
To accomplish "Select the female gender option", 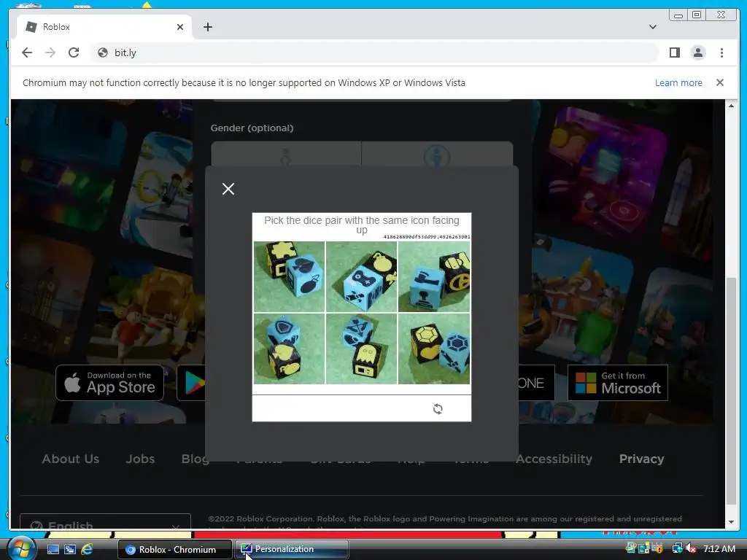I will [286, 154].
